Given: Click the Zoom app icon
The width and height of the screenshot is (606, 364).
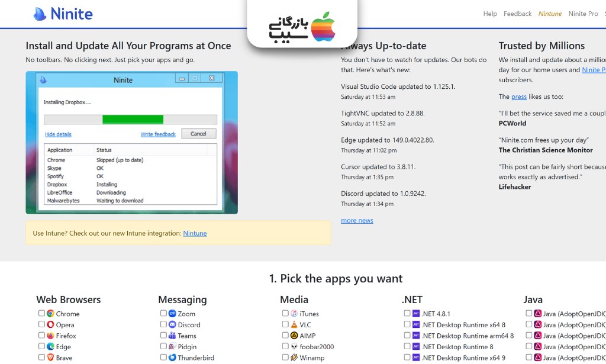Looking at the screenshot, I should tap(172, 313).
